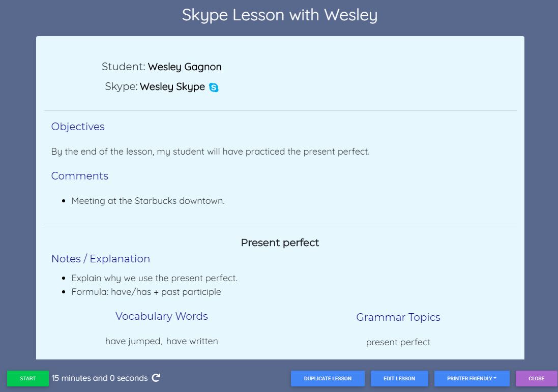Click the purple CLOSE button
This screenshot has height=392, width=558.
click(536, 378)
